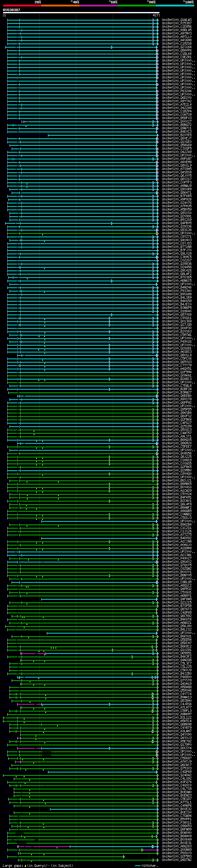The width and height of the screenshot is (197, 868).
Task: Open the UniRef100_C4JRS6 hit entry
Action: [x=177, y=704]
